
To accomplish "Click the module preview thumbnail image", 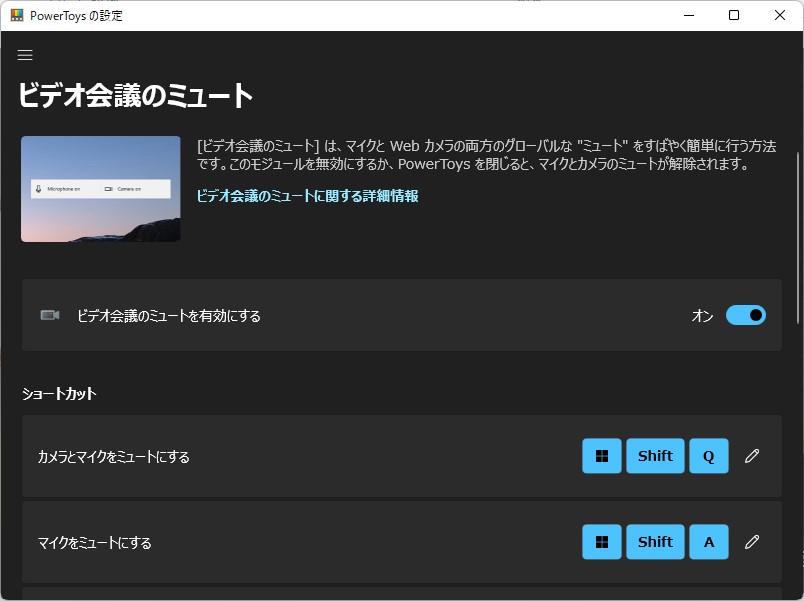I will click(x=100, y=188).
